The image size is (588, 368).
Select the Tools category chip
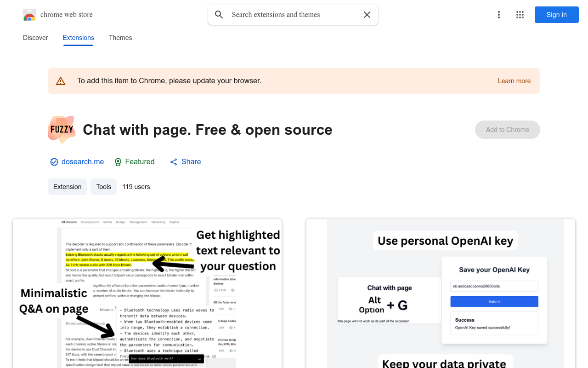(x=103, y=187)
